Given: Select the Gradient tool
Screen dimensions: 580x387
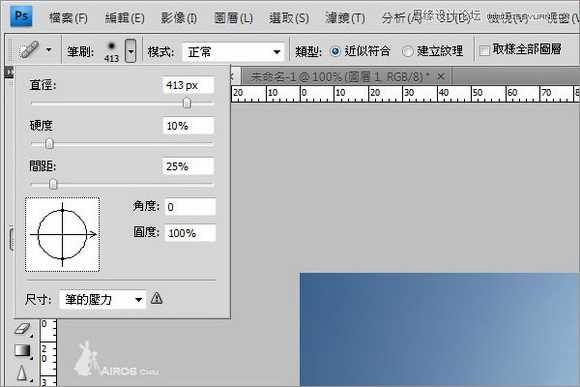Looking at the screenshot, I should click(23, 350).
